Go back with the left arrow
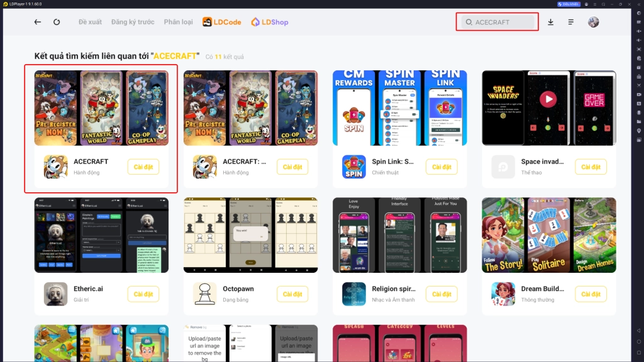Viewport: 644px width, 362px height. tap(37, 22)
